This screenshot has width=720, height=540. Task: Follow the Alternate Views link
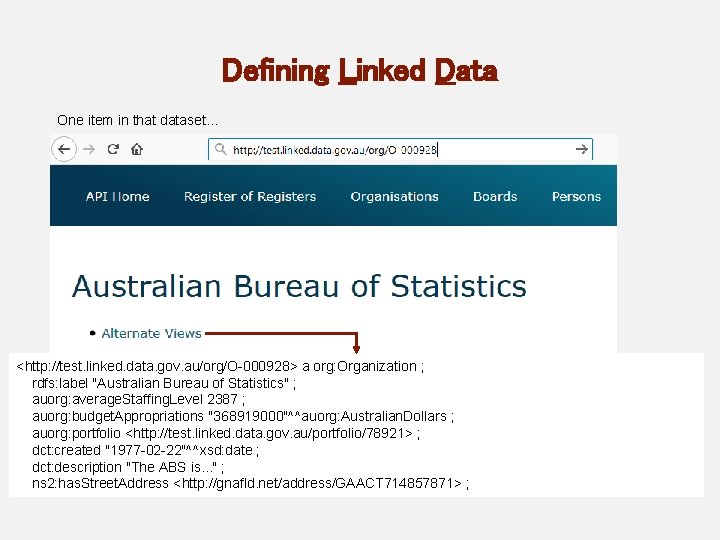click(x=152, y=333)
